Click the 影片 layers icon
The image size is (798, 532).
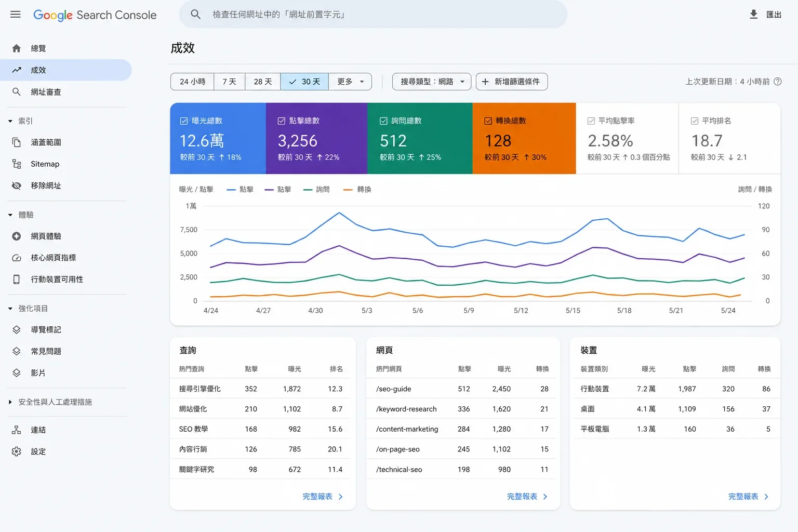(x=17, y=373)
